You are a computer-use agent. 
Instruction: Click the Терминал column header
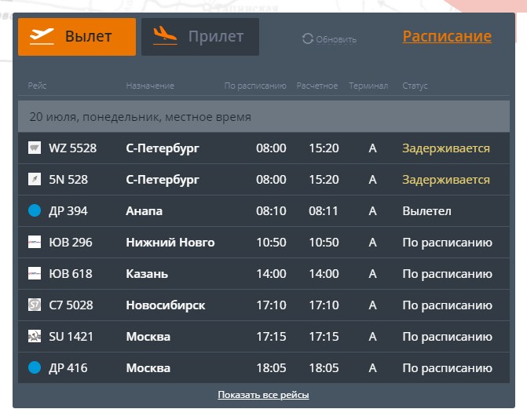pos(368,86)
